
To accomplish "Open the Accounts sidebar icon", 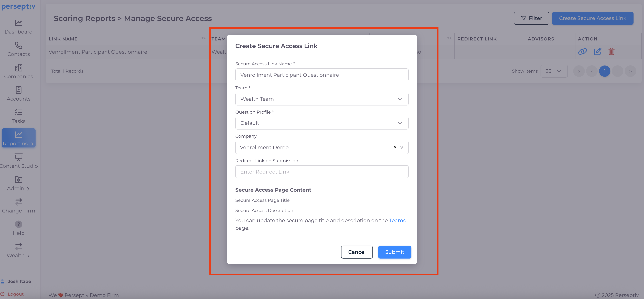I will click(x=18, y=90).
